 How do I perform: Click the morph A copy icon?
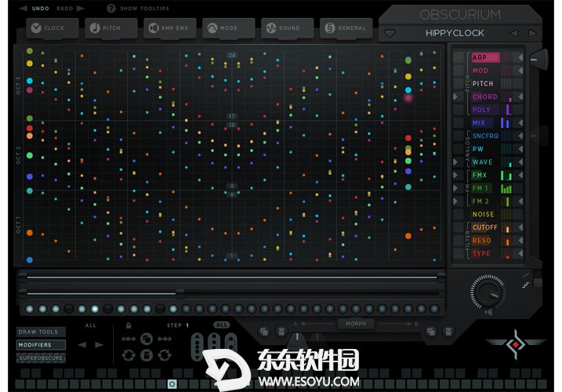(x=264, y=332)
